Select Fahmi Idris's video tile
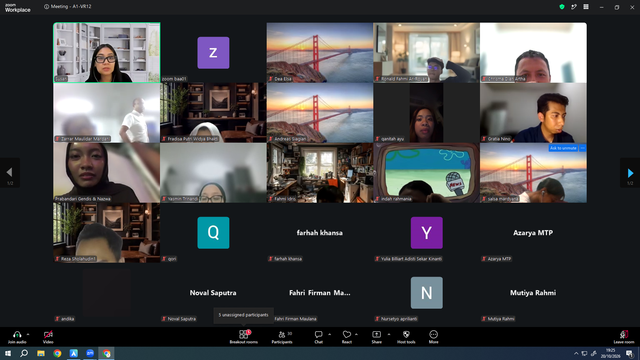This screenshot has height=360, width=640. 320,173
